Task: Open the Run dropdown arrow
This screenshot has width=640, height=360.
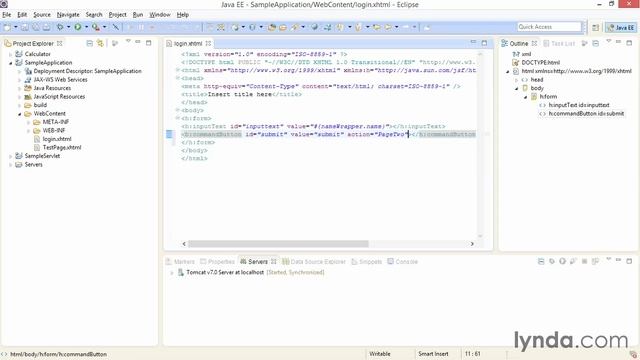Action: (86, 27)
